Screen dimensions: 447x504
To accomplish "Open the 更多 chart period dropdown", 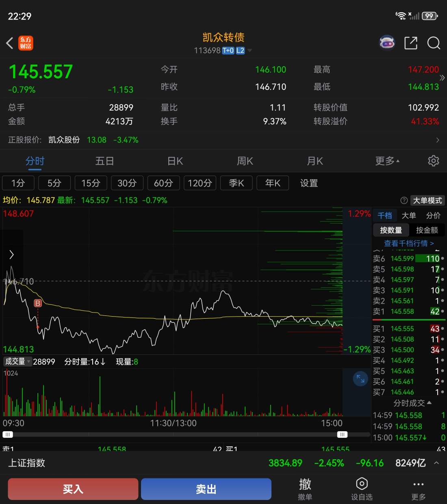I will click(387, 161).
